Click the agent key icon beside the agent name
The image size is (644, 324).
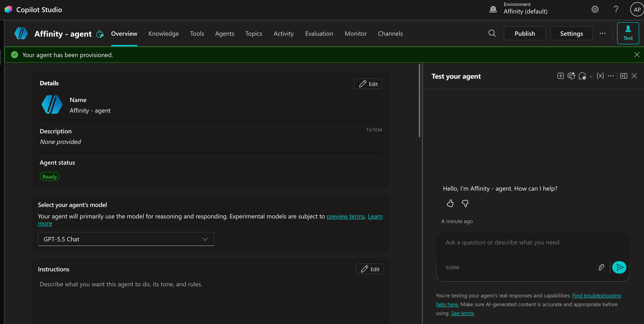pyautogui.click(x=100, y=34)
